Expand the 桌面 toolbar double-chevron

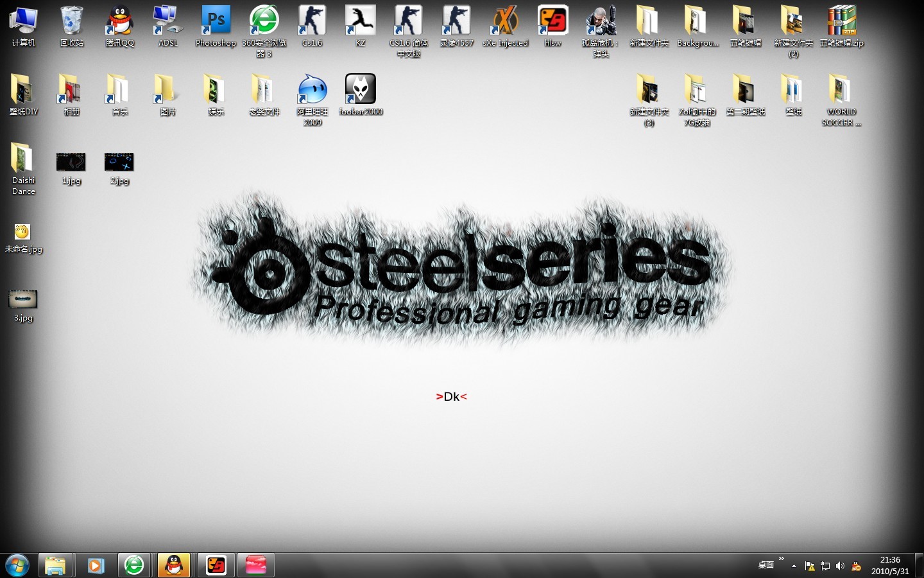[x=781, y=559]
